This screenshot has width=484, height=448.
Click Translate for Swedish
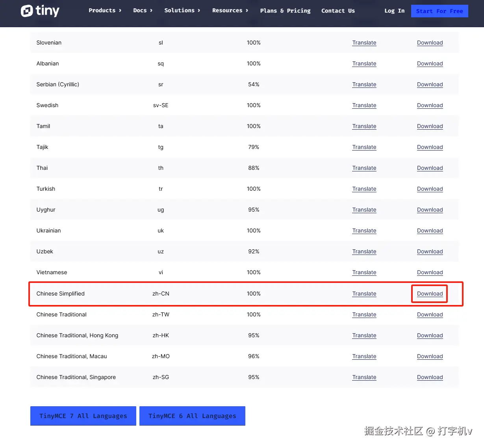pyautogui.click(x=364, y=105)
